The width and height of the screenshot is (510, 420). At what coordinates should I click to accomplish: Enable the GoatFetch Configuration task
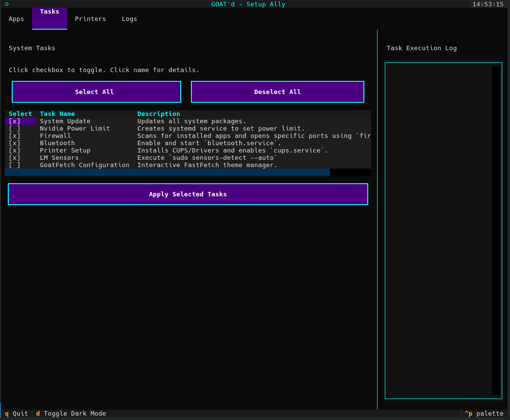pos(14,165)
